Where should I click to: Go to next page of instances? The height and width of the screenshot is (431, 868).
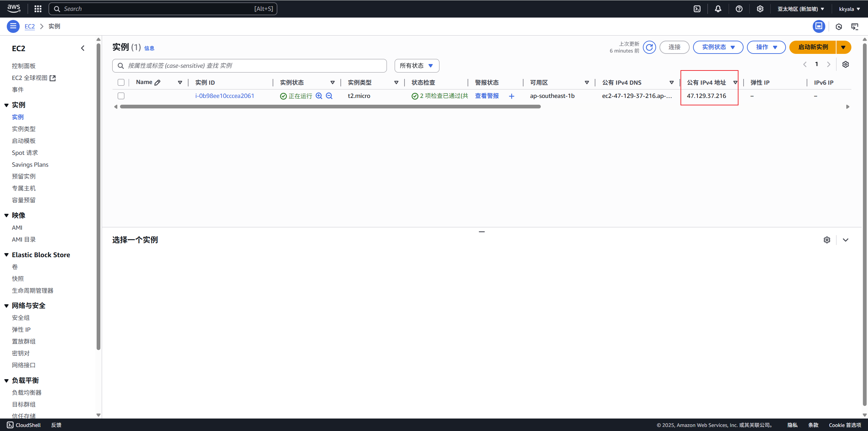829,64
